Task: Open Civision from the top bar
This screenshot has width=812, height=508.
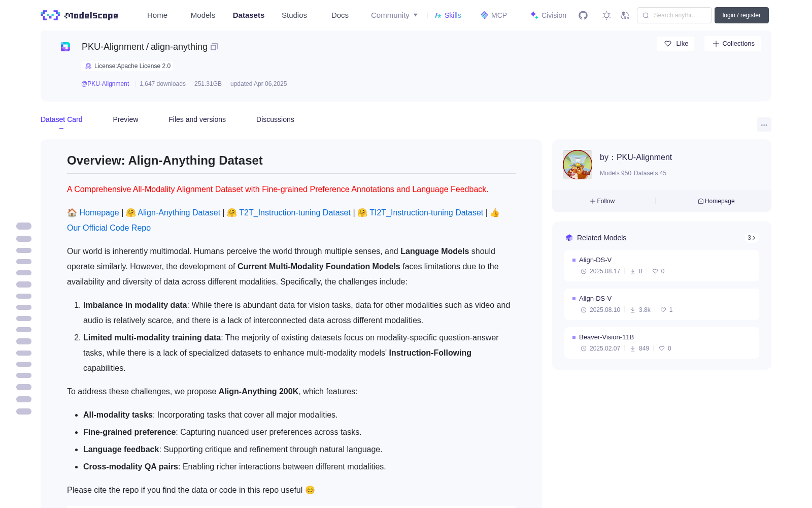Action: 548,15
